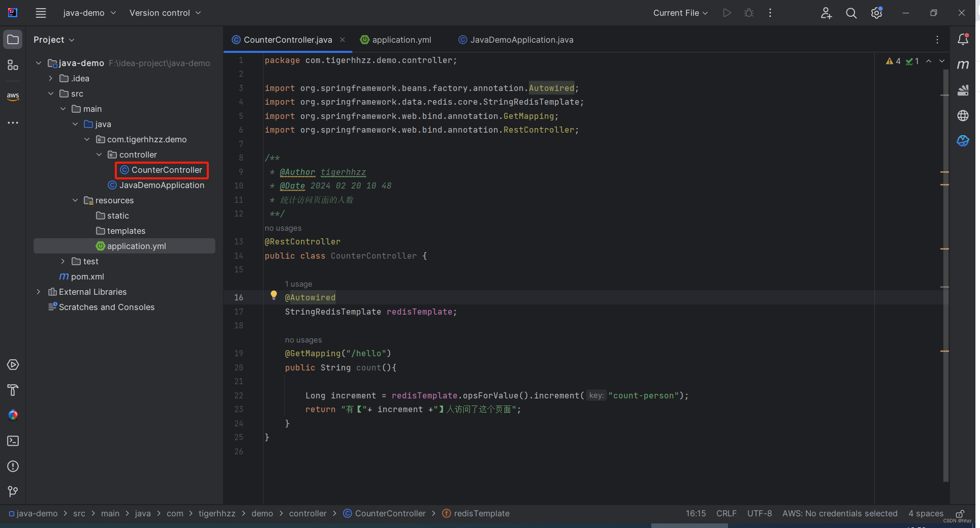
Task: Open the Current File run configuration dropdown
Action: point(680,13)
